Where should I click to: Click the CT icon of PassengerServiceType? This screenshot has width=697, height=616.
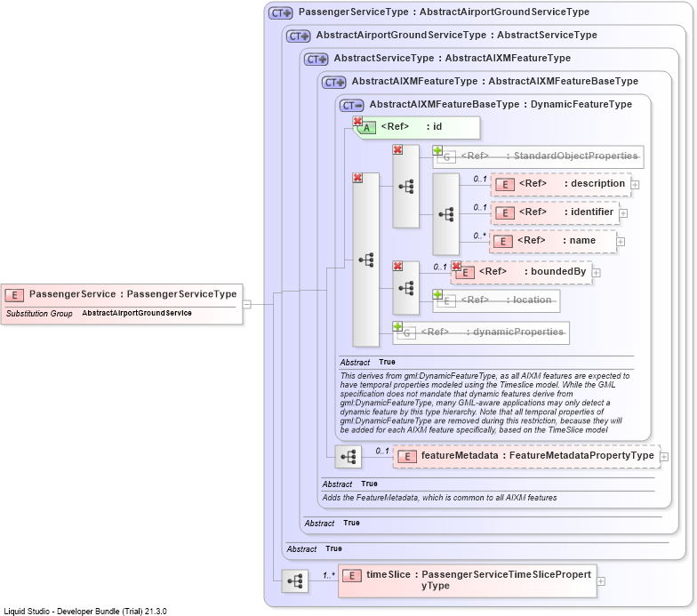tap(281, 12)
